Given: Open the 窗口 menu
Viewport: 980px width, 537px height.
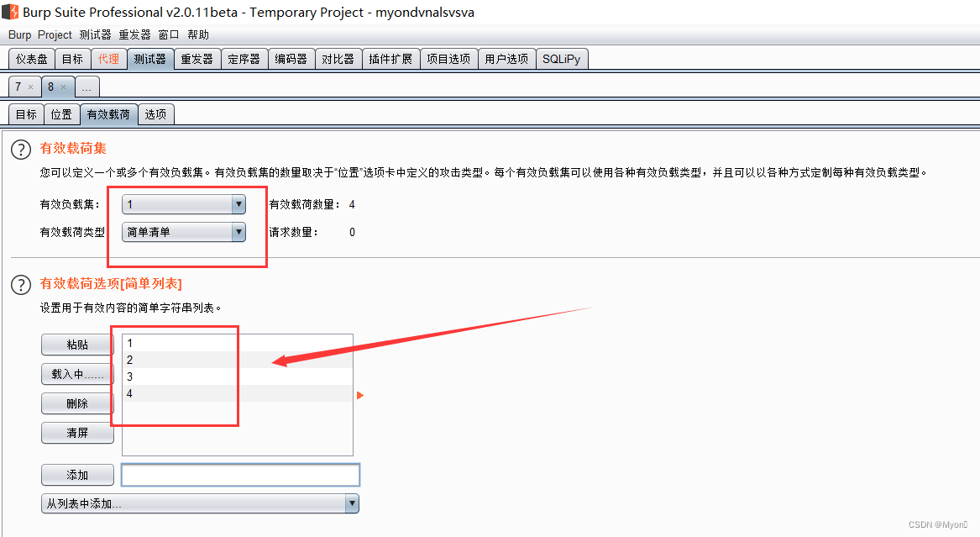Looking at the screenshot, I should click(x=169, y=35).
